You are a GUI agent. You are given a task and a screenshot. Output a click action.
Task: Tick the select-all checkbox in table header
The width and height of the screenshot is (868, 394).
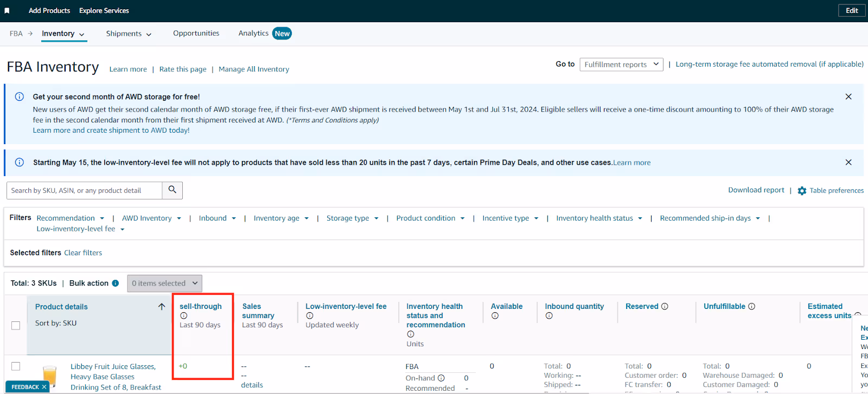(x=16, y=325)
